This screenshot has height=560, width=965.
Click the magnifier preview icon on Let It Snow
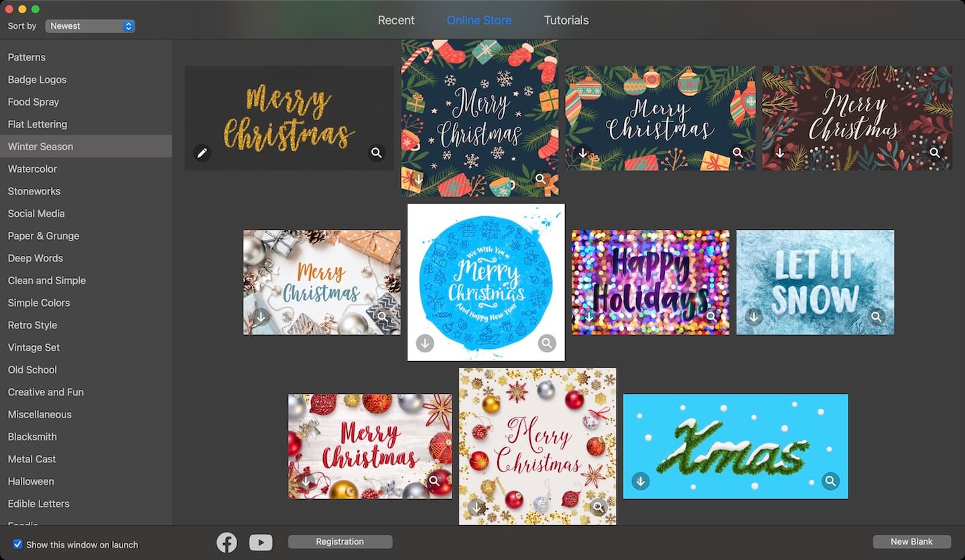point(875,316)
